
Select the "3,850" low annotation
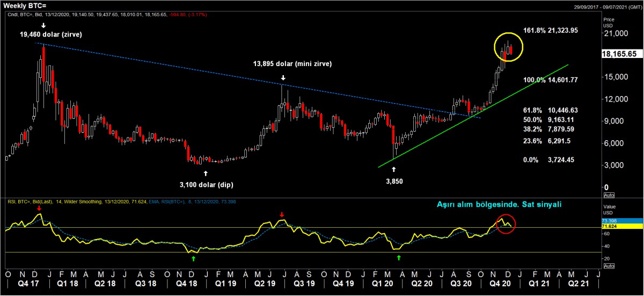pyautogui.click(x=393, y=182)
